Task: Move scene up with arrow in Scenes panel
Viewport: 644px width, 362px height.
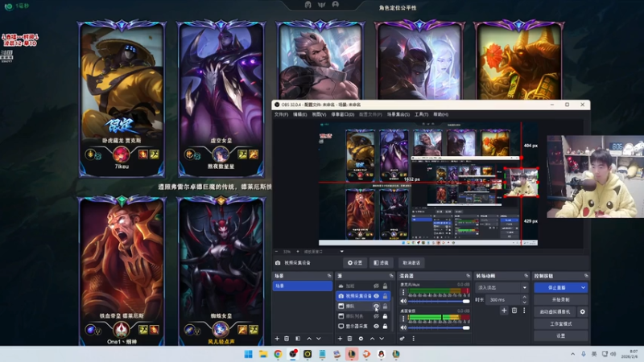Action: (309, 339)
